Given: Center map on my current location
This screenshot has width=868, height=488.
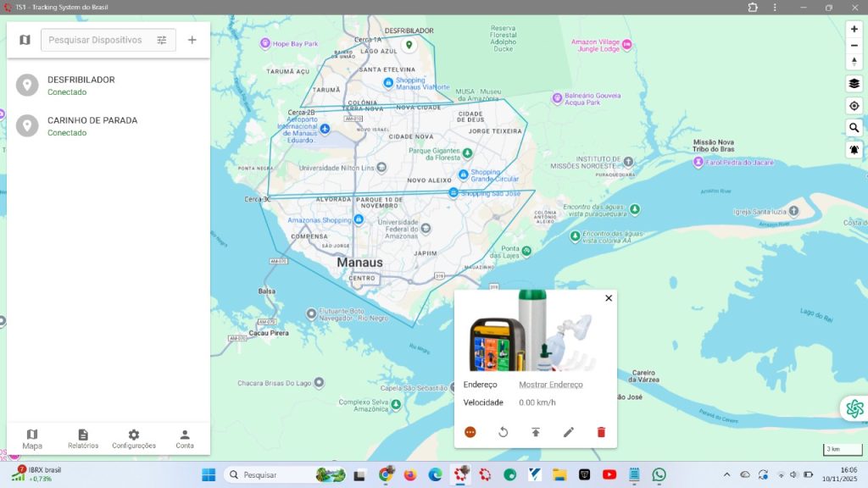Looking at the screenshot, I should click(x=854, y=106).
